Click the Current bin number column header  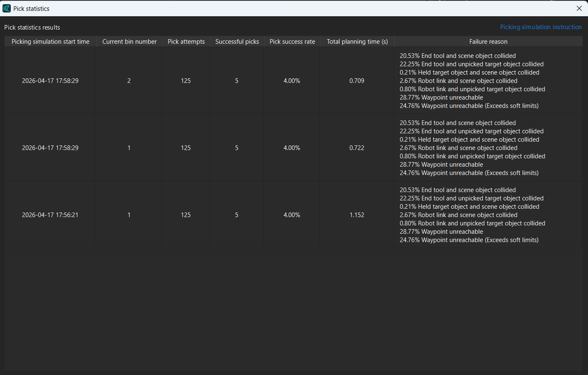[129, 42]
